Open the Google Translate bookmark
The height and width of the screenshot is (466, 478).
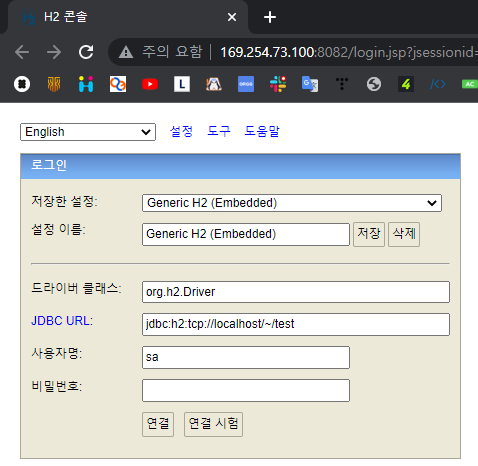click(310, 84)
